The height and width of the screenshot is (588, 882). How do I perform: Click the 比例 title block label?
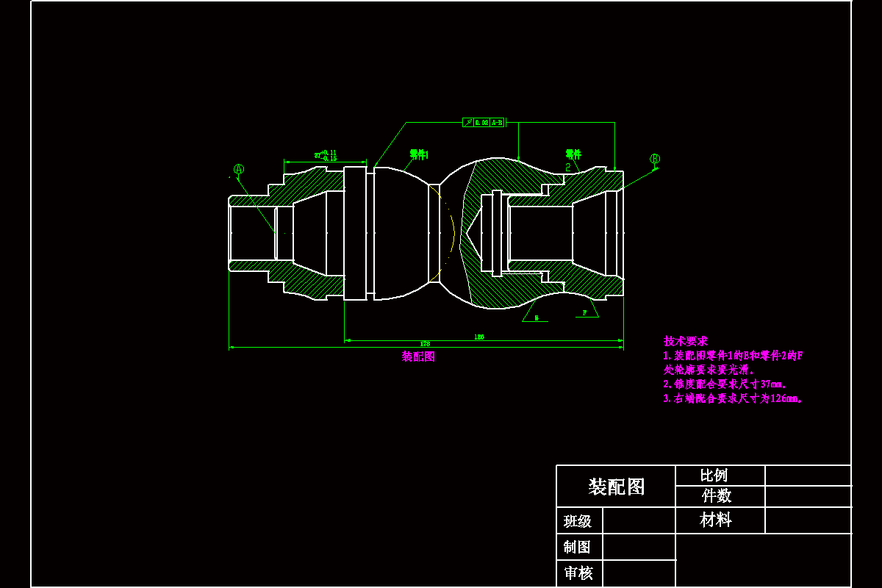(x=714, y=476)
